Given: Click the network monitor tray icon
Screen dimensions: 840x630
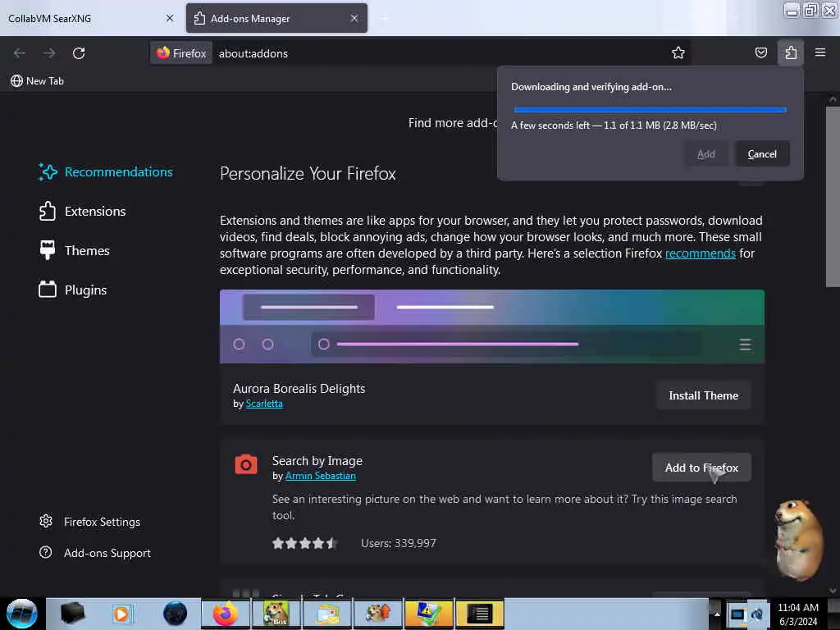Looking at the screenshot, I should 737,614.
